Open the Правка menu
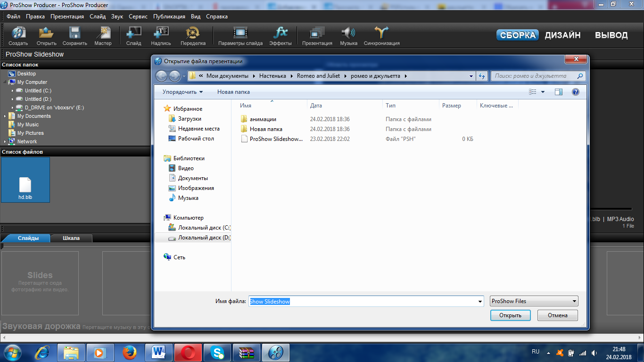 (x=35, y=16)
